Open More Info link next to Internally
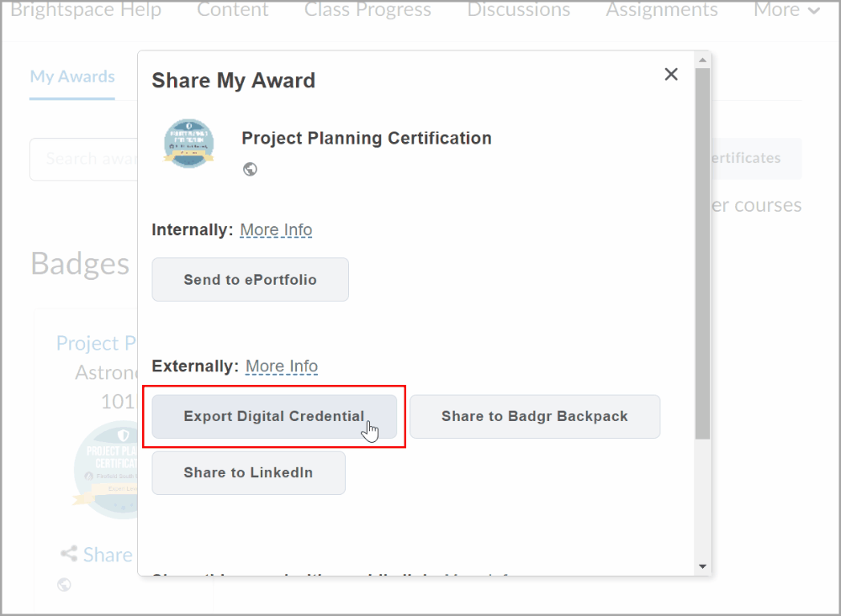Viewport: 841px width, 616px height. (276, 230)
